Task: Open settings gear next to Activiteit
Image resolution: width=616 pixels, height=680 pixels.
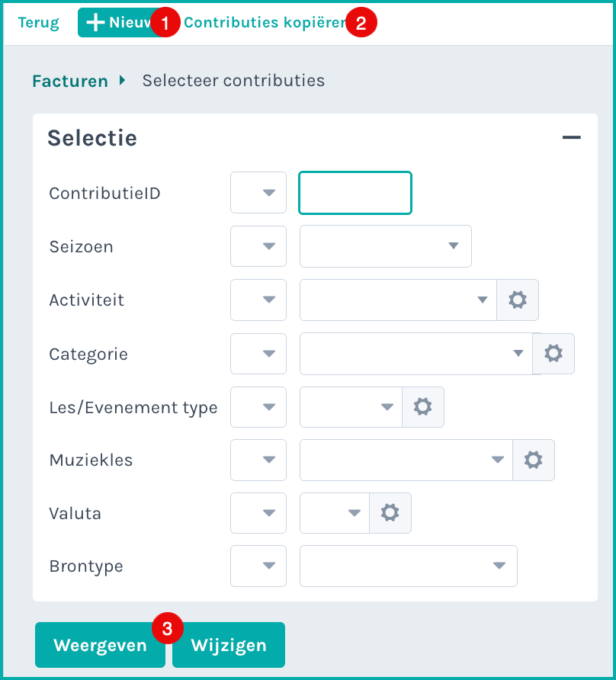Action: coord(518,300)
